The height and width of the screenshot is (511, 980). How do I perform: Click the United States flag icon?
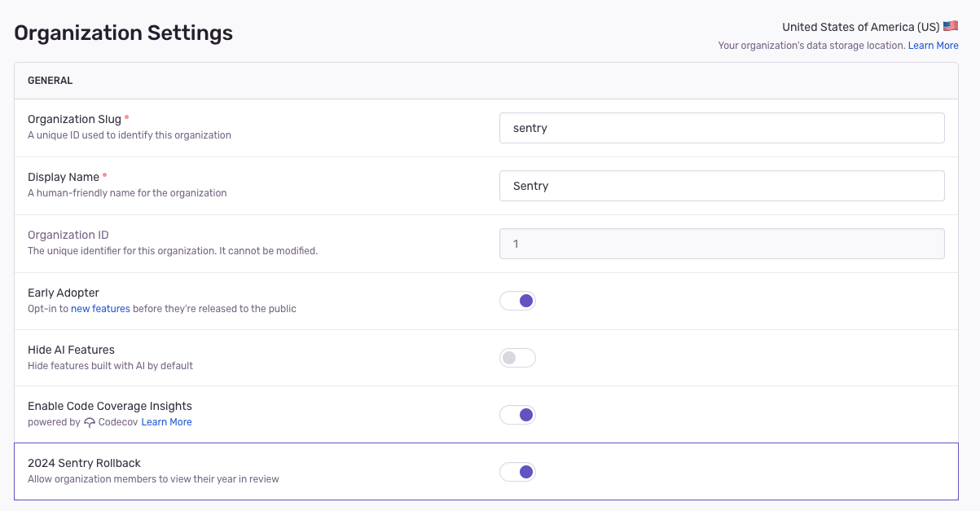(951, 27)
